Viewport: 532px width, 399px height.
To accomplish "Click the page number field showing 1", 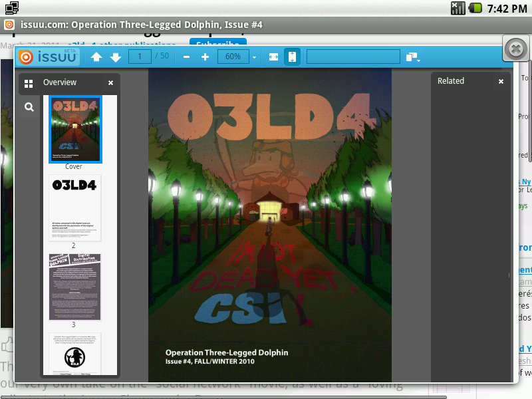I will (x=140, y=57).
